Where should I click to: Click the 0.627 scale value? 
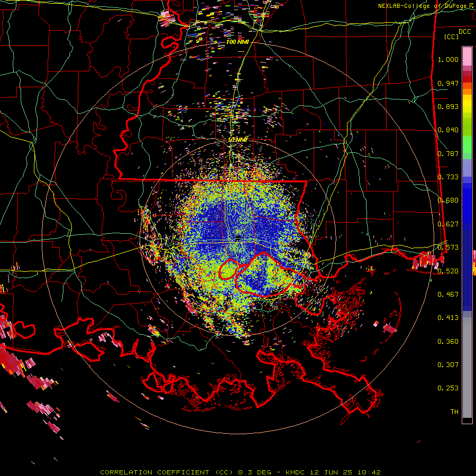(448, 224)
